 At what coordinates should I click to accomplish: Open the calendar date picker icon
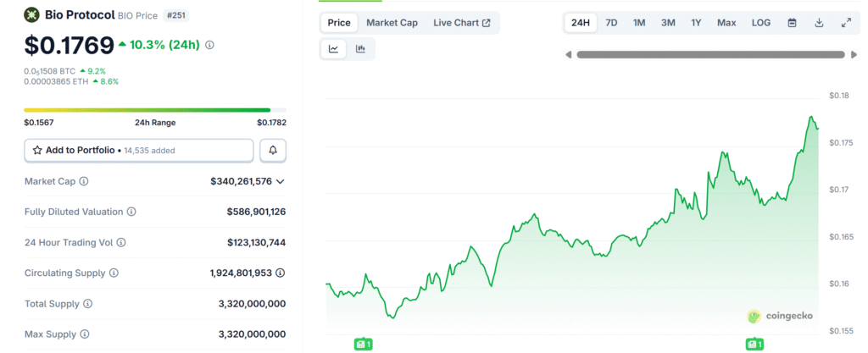click(x=792, y=23)
